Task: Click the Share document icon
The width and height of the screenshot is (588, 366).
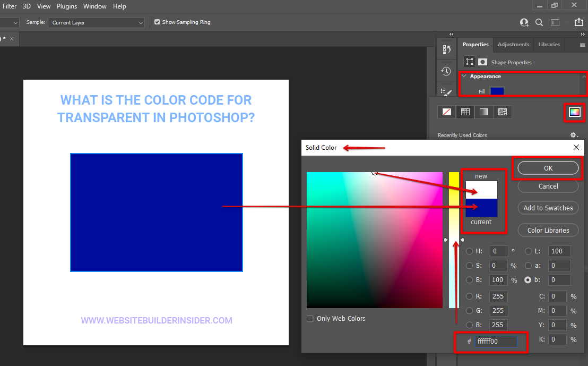Action: click(x=578, y=22)
